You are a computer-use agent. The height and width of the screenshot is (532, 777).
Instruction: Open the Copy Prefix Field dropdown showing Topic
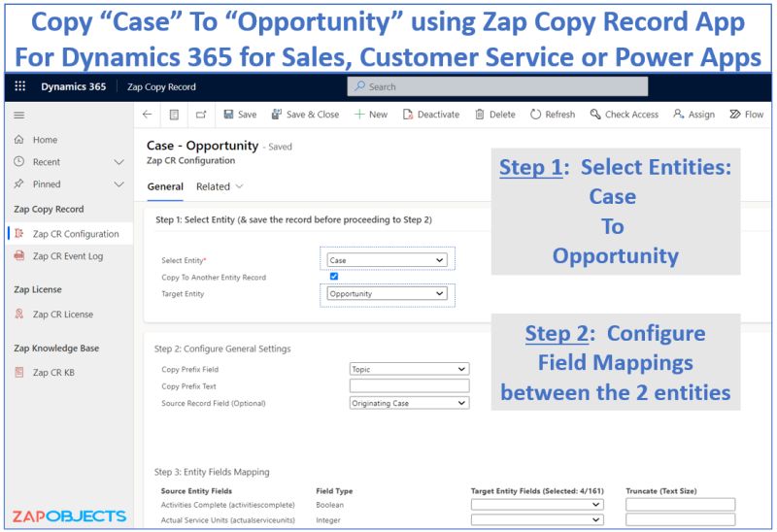(409, 369)
